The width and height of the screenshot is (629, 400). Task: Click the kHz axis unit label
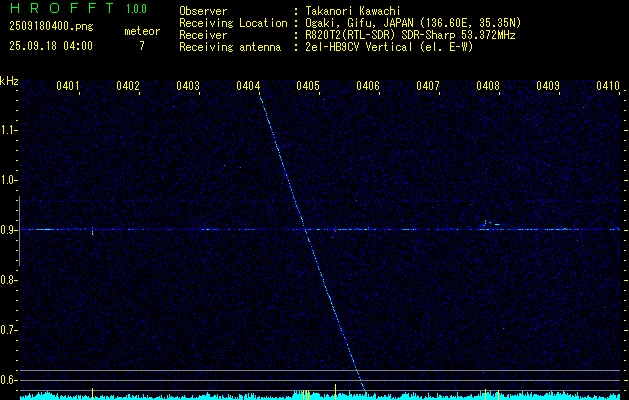[9, 81]
